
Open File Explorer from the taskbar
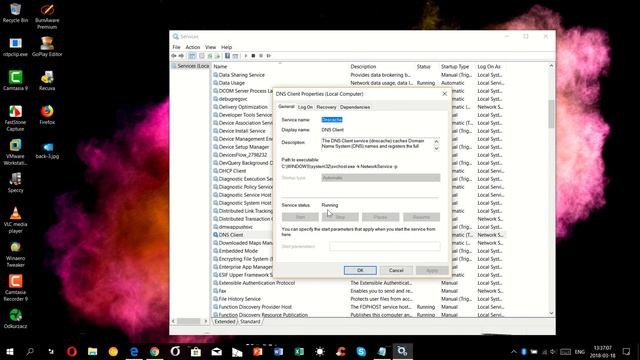coord(93,351)
